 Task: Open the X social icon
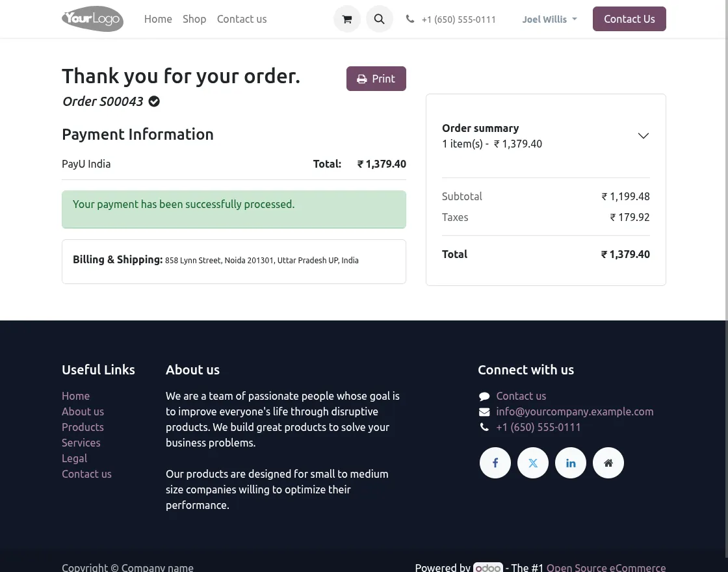pos(533,463)
